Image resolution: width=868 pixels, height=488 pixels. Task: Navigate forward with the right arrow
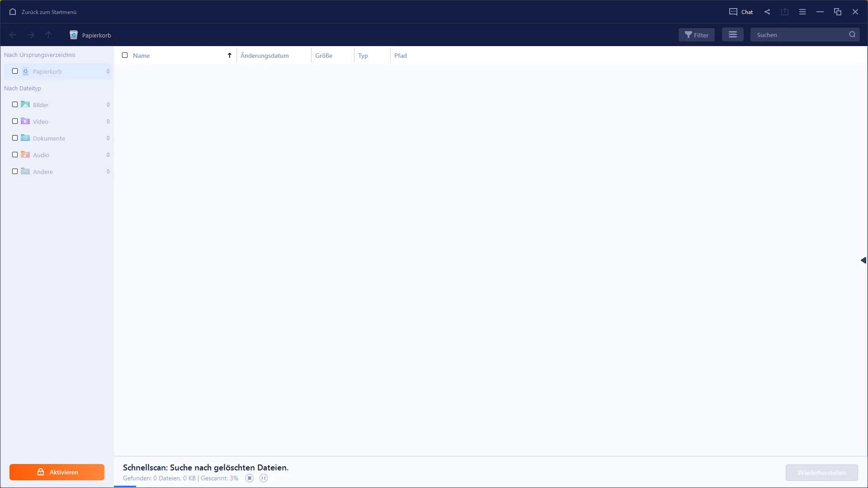(x=31, y=35)
